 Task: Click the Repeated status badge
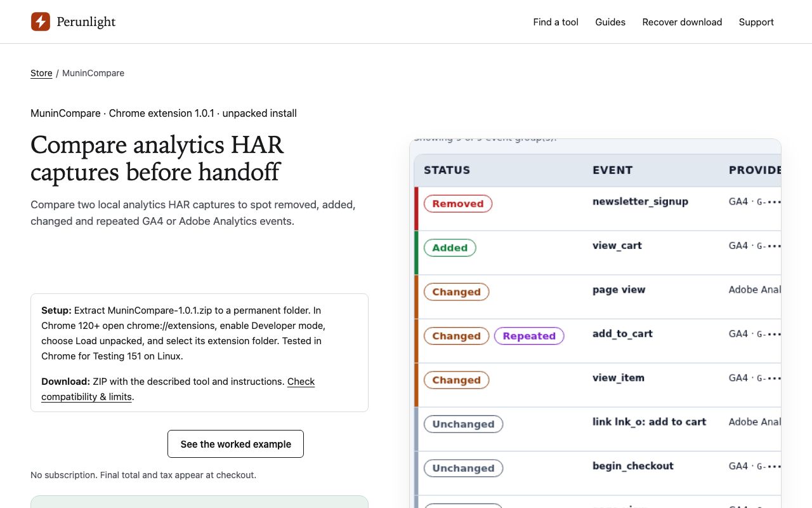[529, 336]
